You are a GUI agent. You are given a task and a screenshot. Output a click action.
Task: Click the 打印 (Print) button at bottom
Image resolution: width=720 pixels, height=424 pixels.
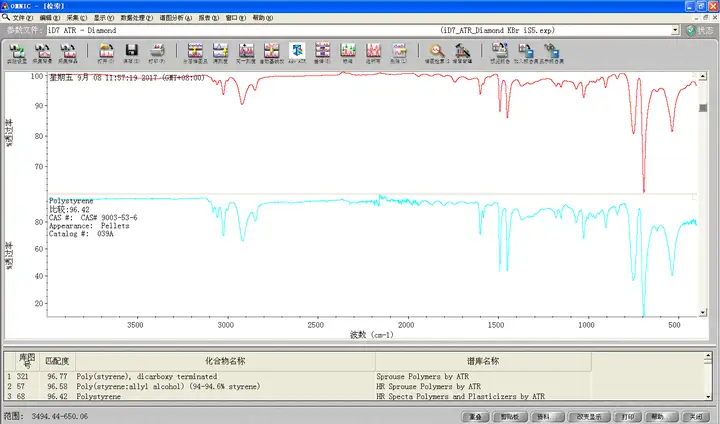point(628,417)
